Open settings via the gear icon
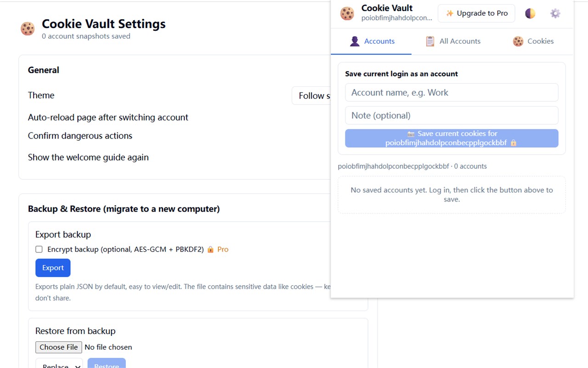 (x=555, y=13)
